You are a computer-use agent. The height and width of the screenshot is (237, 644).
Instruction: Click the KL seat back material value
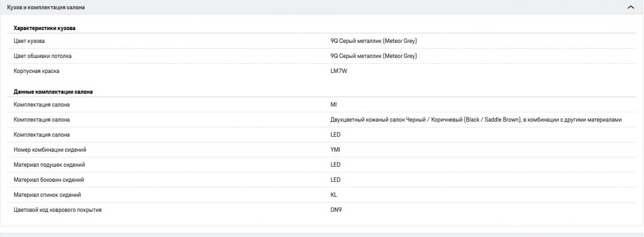click(x=334, y=195)
